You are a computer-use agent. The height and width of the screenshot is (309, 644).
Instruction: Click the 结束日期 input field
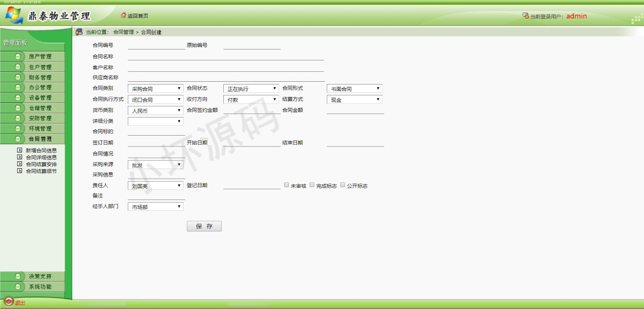click(x=355, y=142)
